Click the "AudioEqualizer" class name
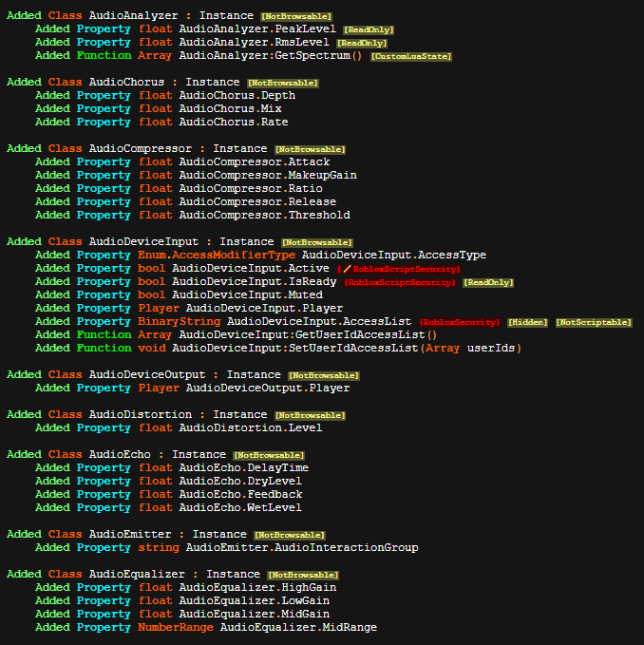644x645 pixels. pyautogui.click(x=137, y=574)
